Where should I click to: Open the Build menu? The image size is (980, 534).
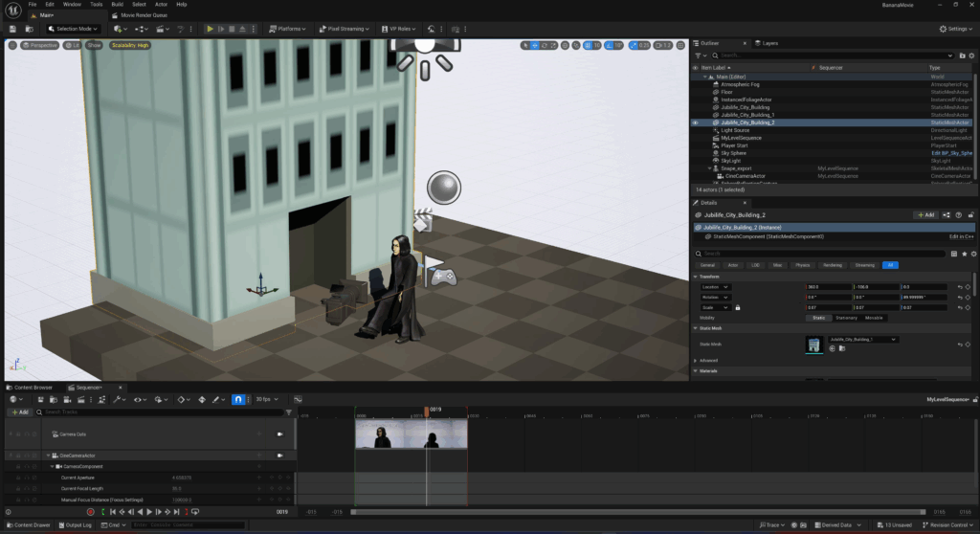coord(117,5)
